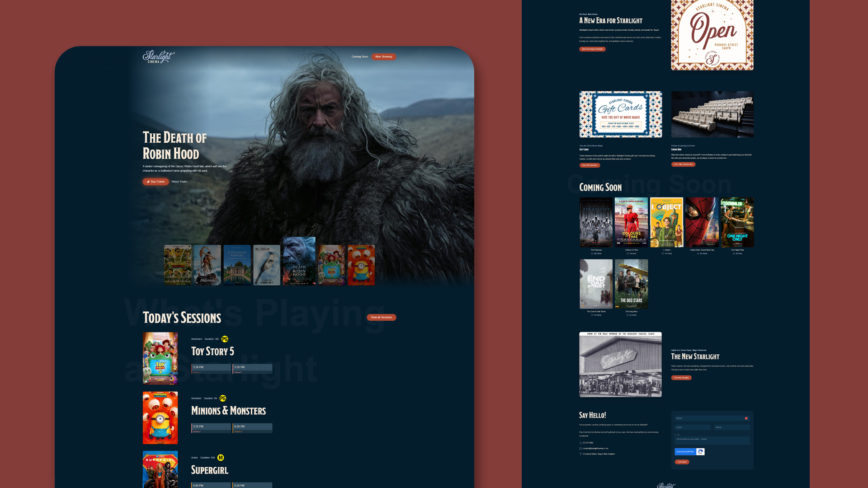Select the Toy Story poster in the carousel
The image size is (868, 488).
pos(331,265)
